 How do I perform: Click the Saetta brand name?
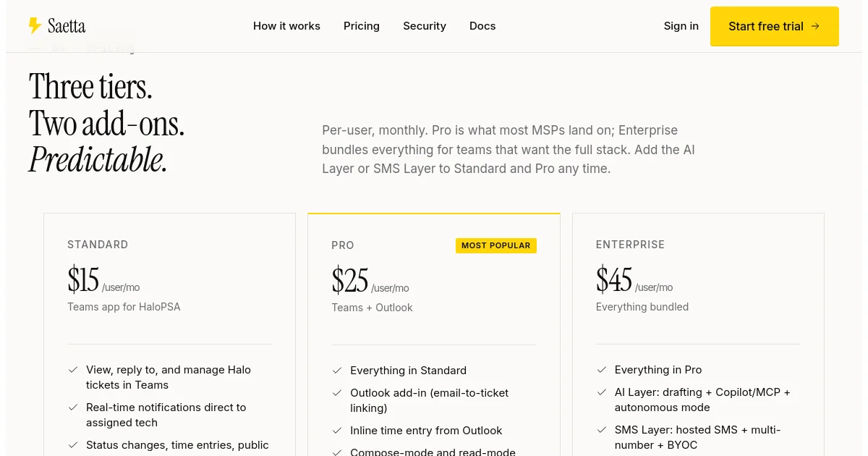67,26
